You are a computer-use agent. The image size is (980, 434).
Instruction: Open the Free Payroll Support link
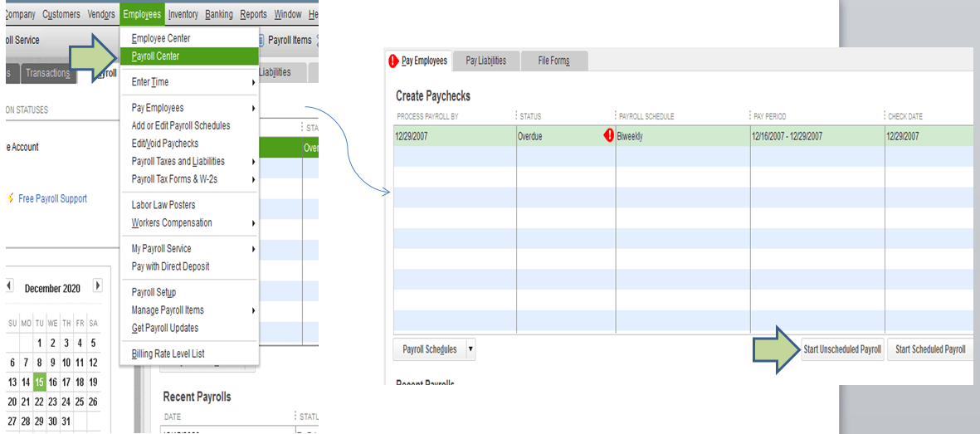tap(52, 199)
